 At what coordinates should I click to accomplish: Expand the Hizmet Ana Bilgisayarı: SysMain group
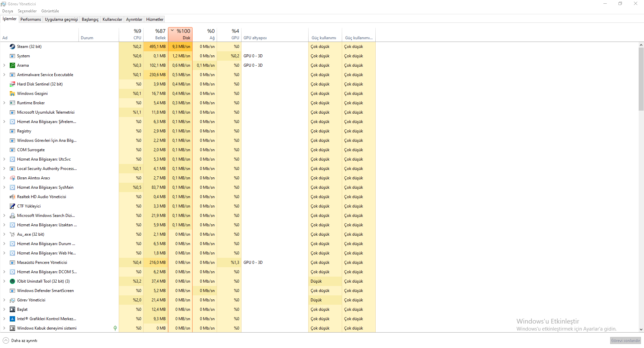[4, 187]
